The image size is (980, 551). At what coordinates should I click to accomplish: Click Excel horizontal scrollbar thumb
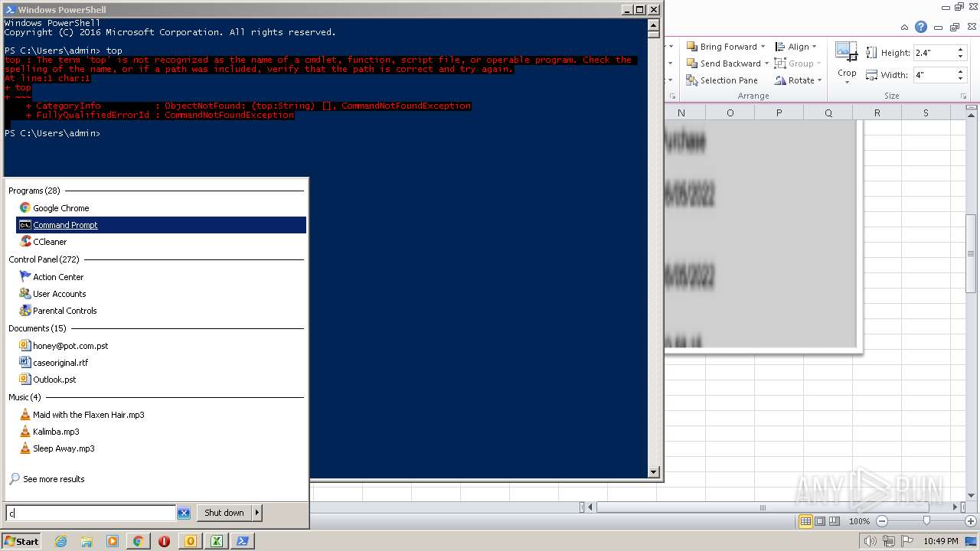coord(762,507)
